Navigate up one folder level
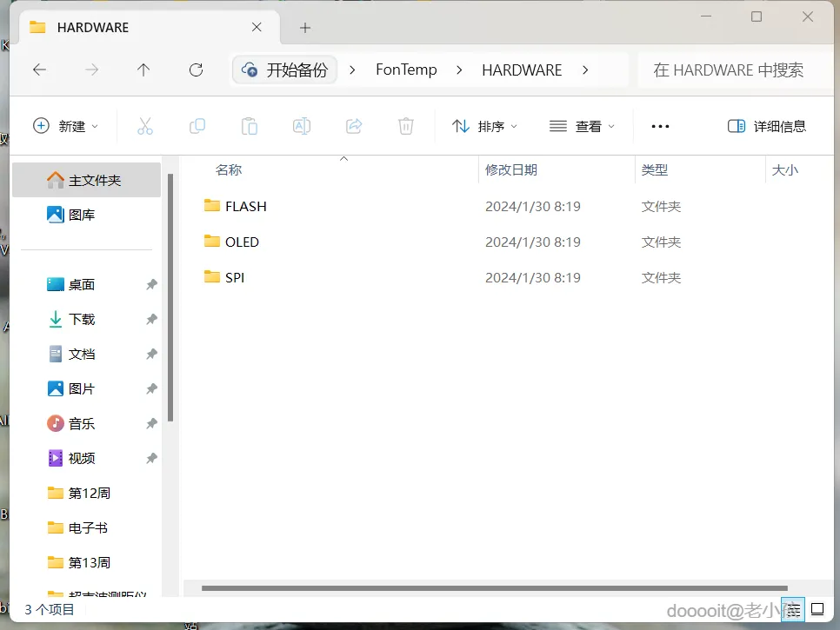The width and height of the screenshot is (840, 630). point(143,70)
